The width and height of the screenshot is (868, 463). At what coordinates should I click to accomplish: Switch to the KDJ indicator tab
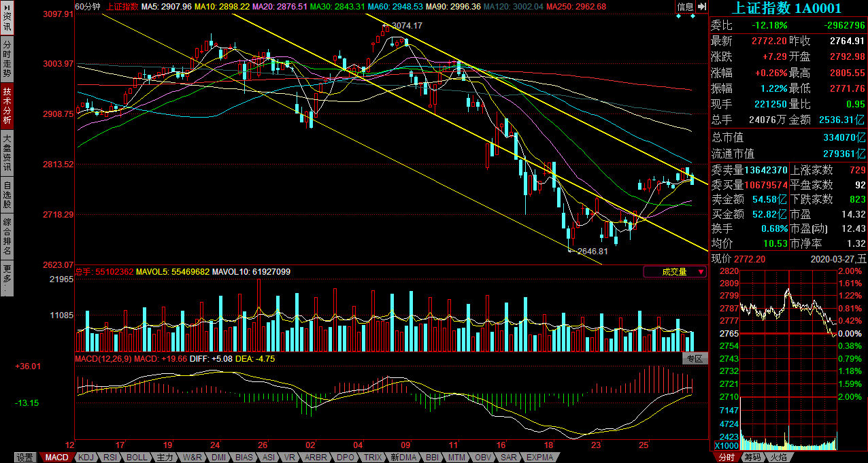pyautogui.click(x=86, y=458)
